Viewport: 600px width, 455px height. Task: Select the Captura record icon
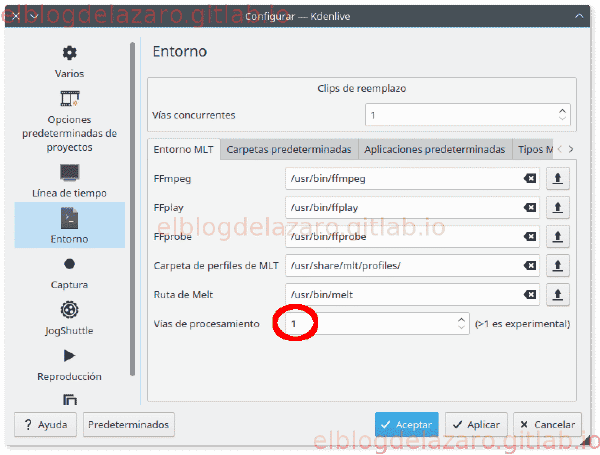pyautogui.click(x=69, y=264)
